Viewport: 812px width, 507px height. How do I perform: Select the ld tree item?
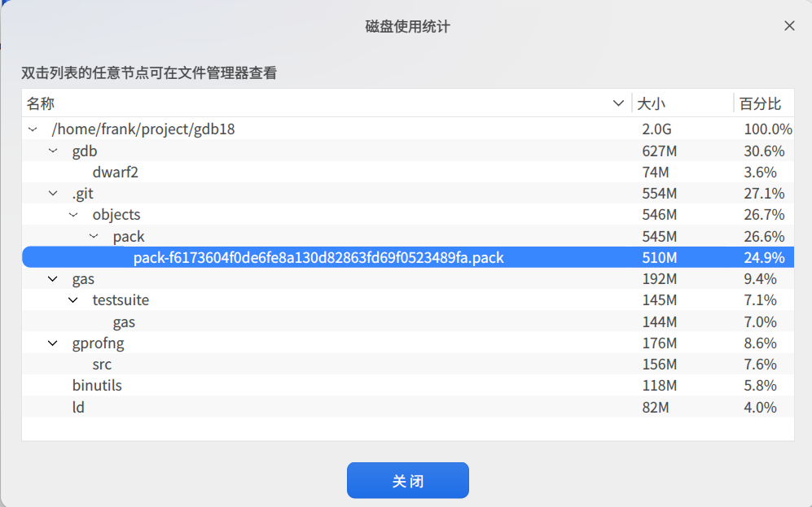[79, 407]
